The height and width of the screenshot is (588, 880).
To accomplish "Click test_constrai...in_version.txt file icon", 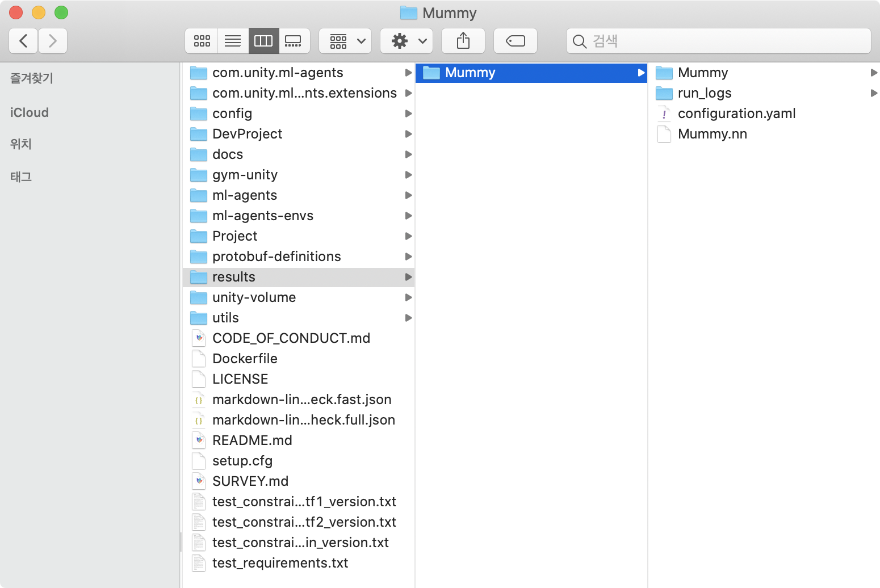I will tap(199, 543).
